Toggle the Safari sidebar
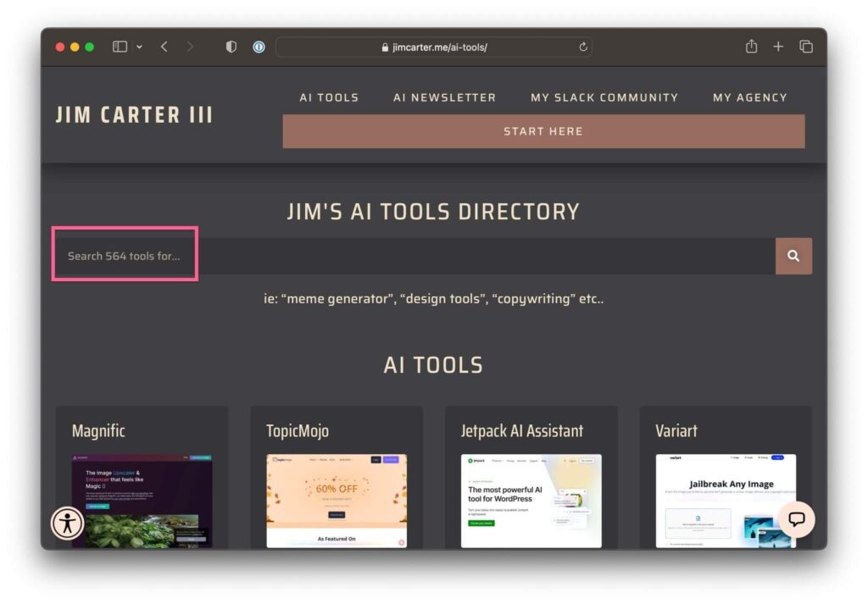 [x=120, y=47]
